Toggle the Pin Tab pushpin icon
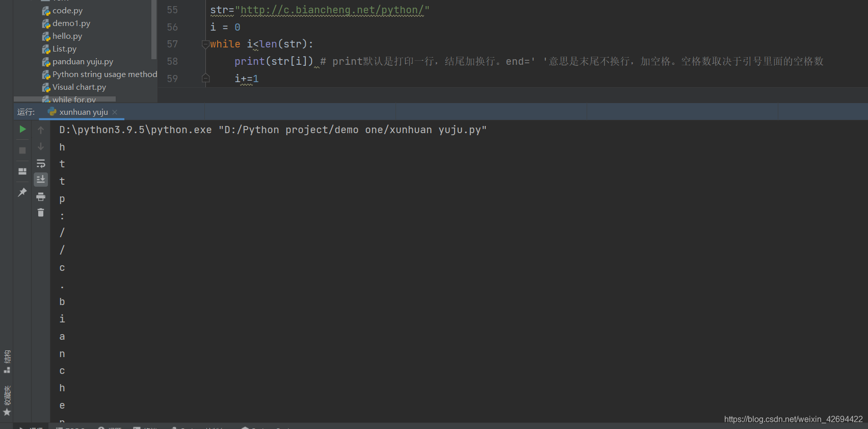This screenshot has width=868, height=429. [22, 192]
